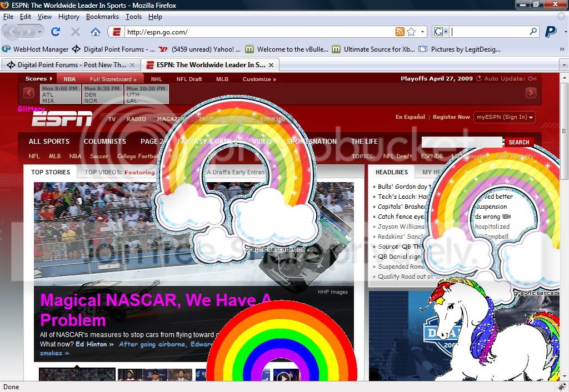The width and height of the screenshot is (569, 392).
Task: Switch to En Español
Action: pos(410,117)
